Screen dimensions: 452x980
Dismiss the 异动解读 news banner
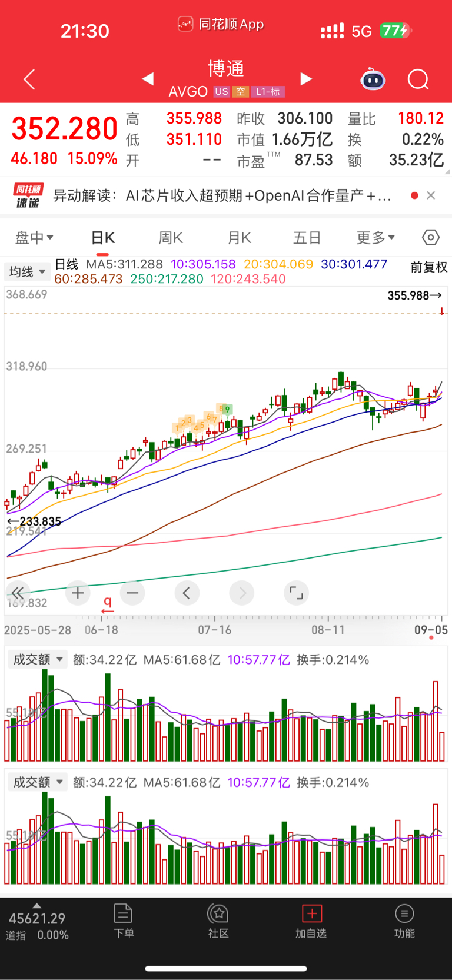(x=431, y=195)
